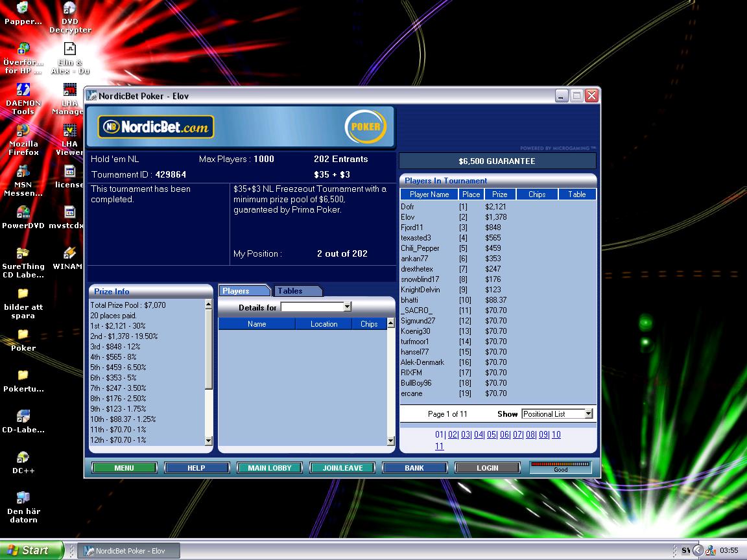Open the Details for dropdown
Viewport: 747px width, 560px height.
(x=348, y=307)
